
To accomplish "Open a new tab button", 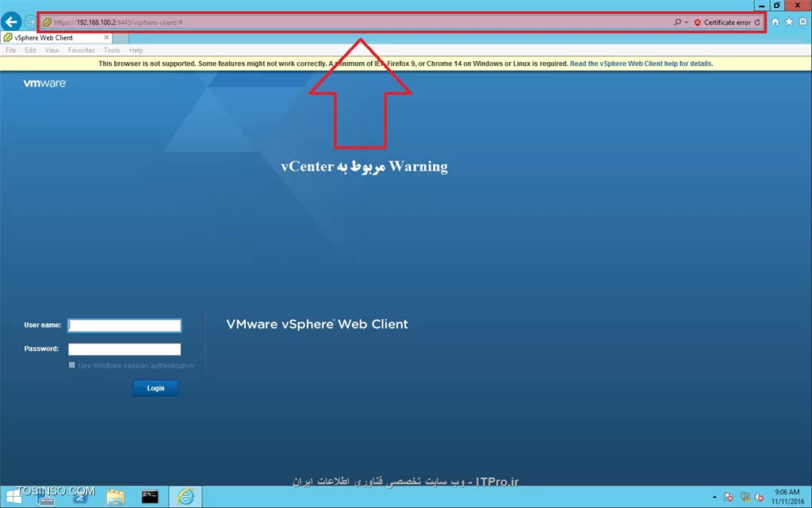I will (121, 38).
